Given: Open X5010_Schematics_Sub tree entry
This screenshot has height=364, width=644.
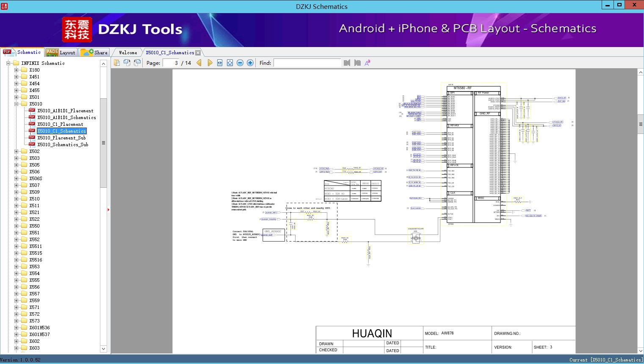Looking at the screenshot, I should [x=63, y=144].
